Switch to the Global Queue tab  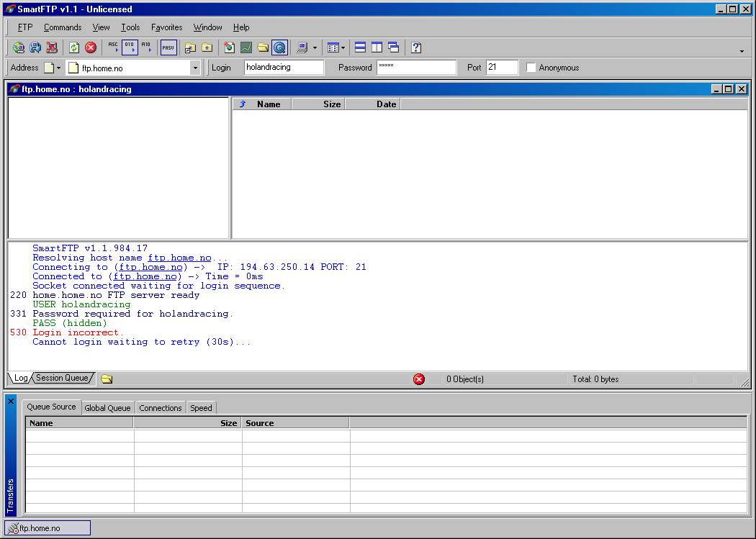[x=107, y=408]
